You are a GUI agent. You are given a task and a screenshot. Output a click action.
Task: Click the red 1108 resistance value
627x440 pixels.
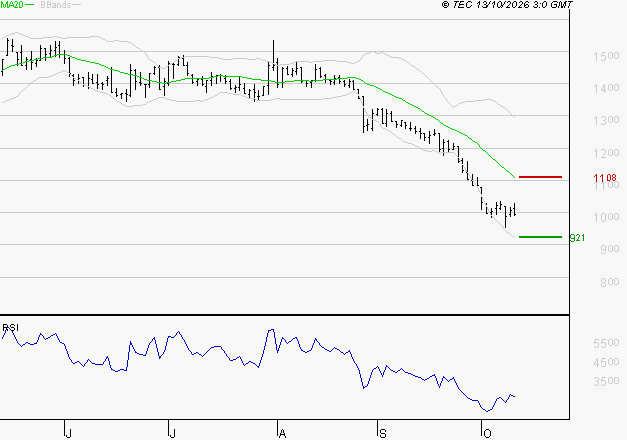[x=605, y=178]
